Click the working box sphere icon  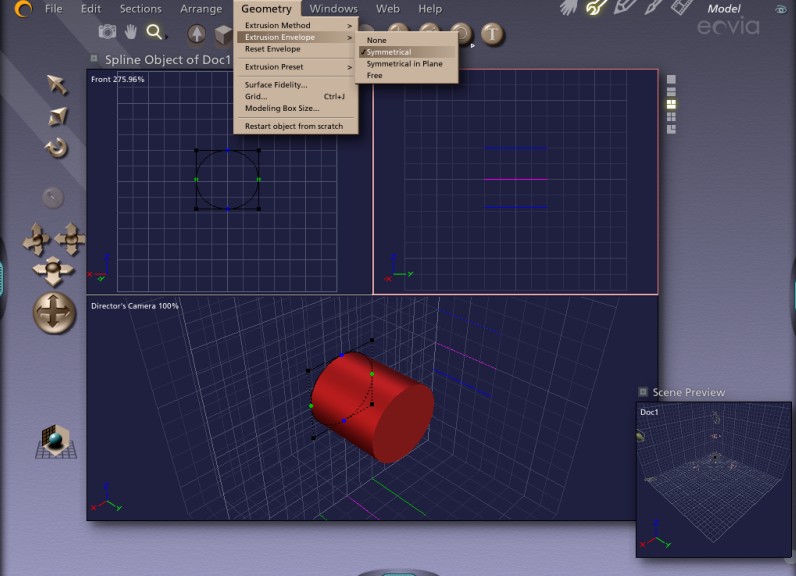click(x=55, y=440)
